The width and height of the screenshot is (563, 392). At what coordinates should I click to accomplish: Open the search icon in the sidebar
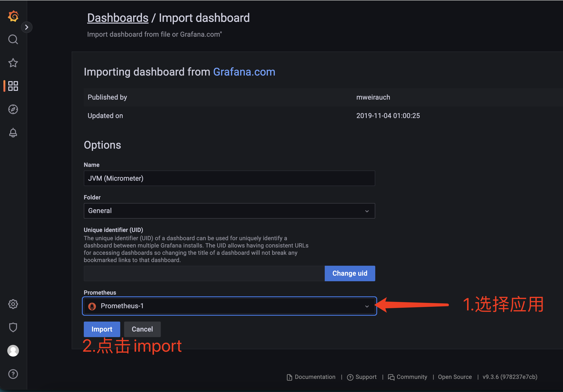pyautogui.click(x=13, y=40)
